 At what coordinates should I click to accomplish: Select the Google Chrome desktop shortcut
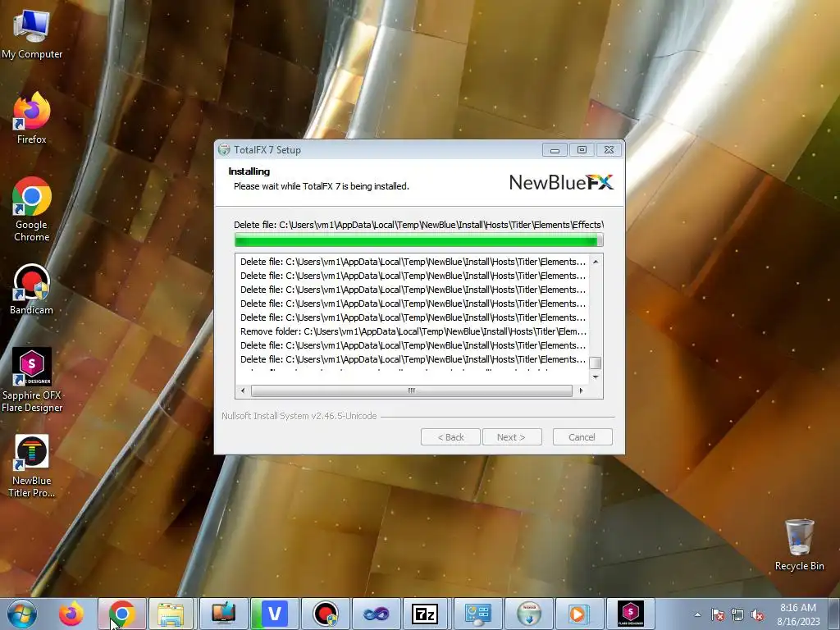pos(32,209)
